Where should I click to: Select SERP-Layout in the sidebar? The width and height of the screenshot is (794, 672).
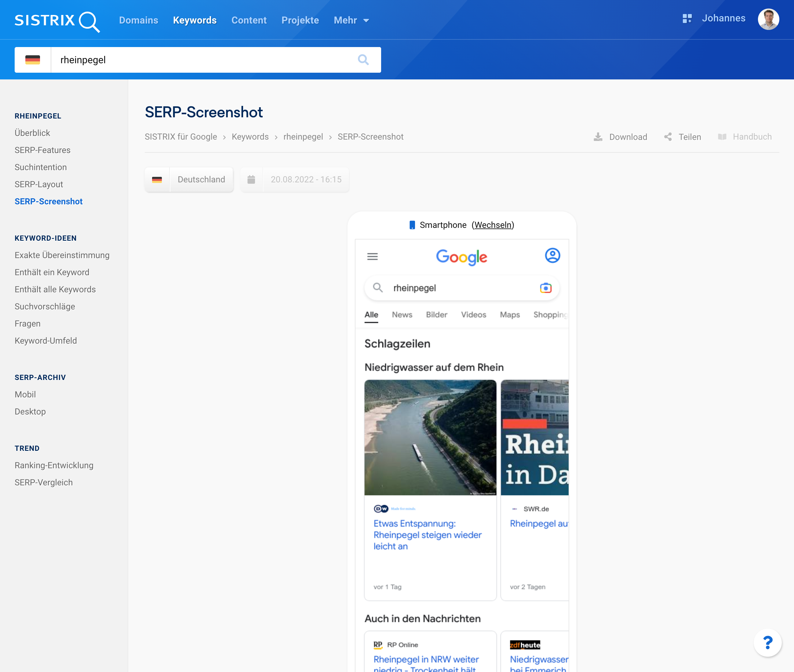39,184
